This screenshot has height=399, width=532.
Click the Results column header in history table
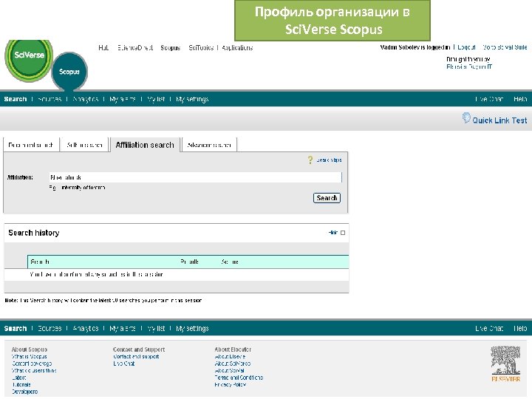coord(190,262)
